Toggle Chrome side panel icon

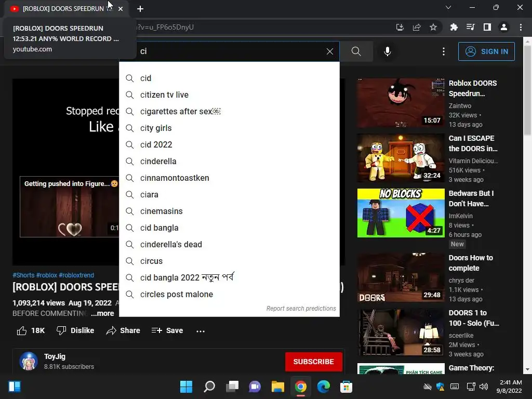tap(487, 27)
